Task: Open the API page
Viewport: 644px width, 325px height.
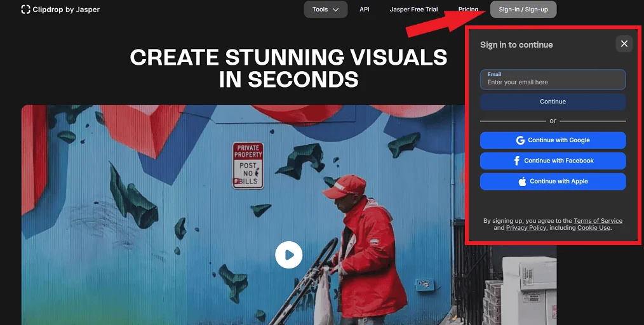Action: tap(365, 10)
